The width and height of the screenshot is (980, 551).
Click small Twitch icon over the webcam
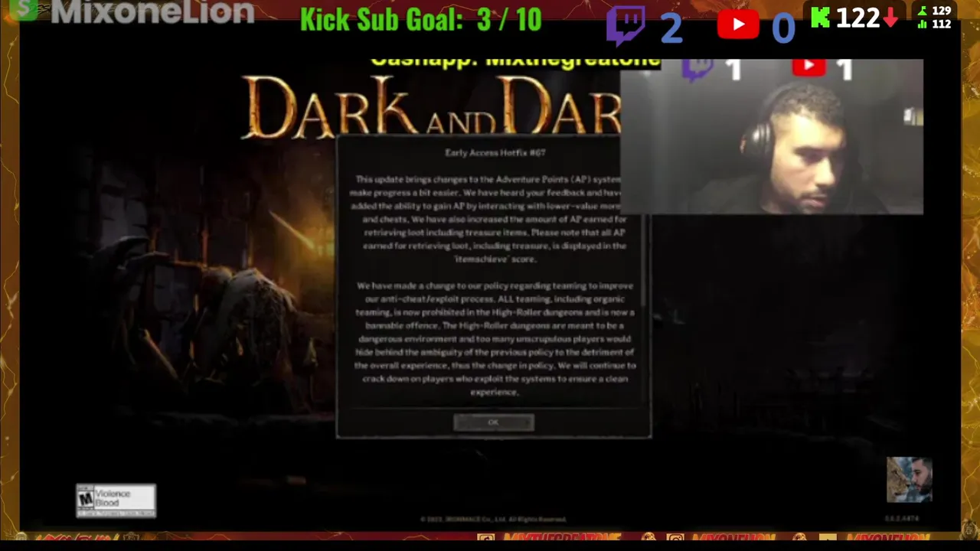click(x=697, y=69)
